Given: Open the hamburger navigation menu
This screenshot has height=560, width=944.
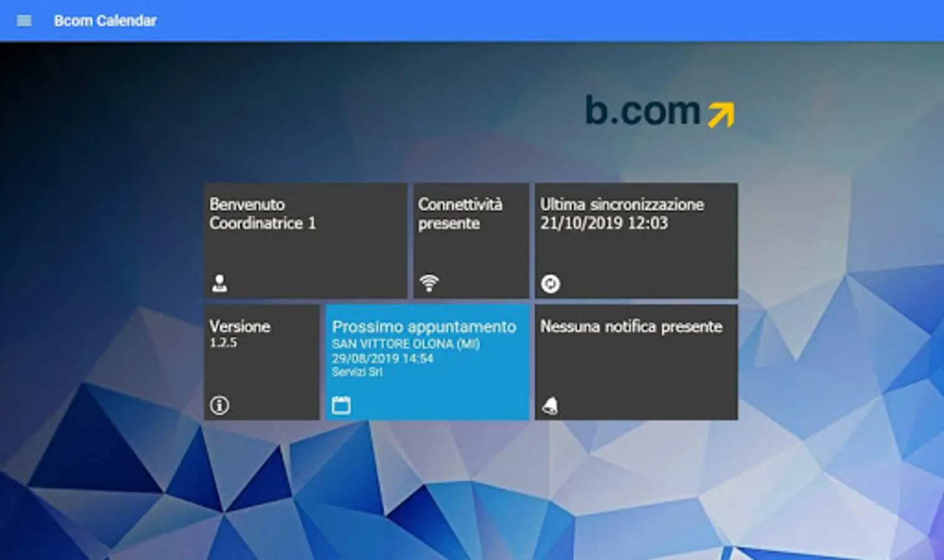Looking at the screenshot, I should (24, 21).
